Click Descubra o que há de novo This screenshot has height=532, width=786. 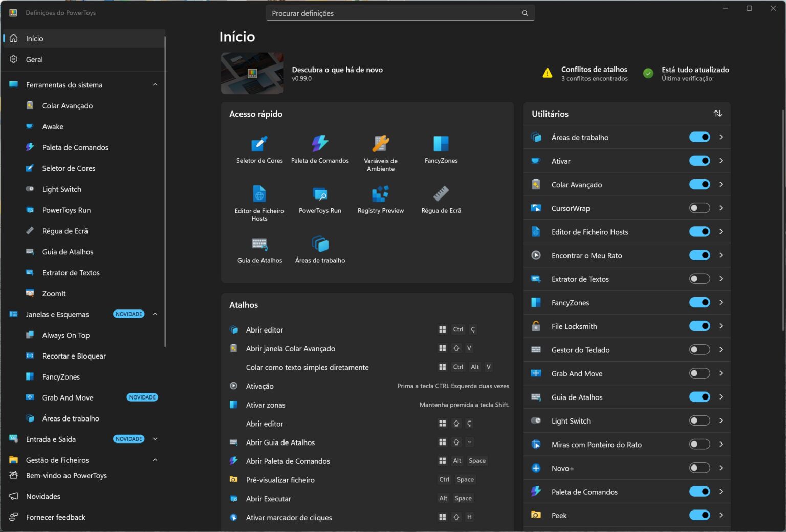point(337,70)
